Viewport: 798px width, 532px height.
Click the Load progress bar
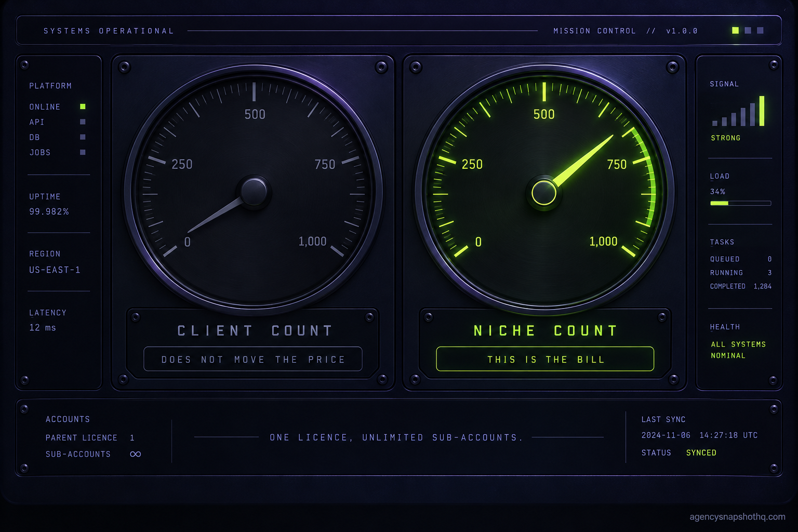coord(740,203)
